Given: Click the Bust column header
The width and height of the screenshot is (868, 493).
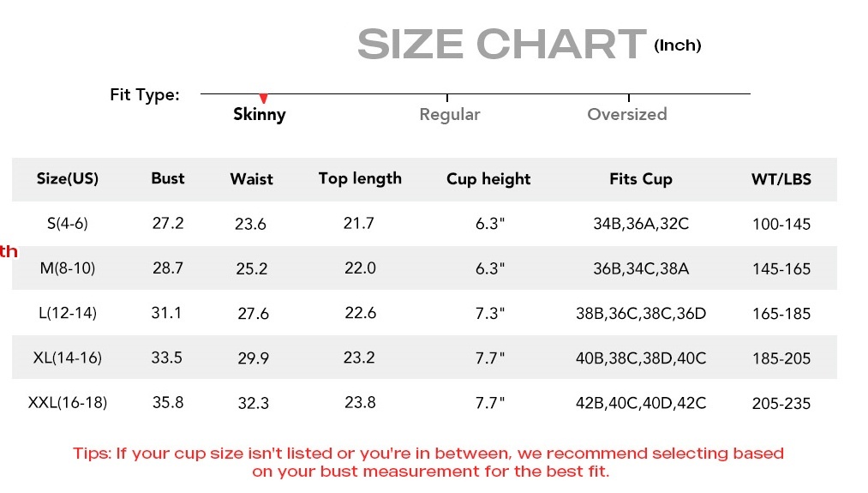Looking at the screenshot, I should click(x=168, y=178).
